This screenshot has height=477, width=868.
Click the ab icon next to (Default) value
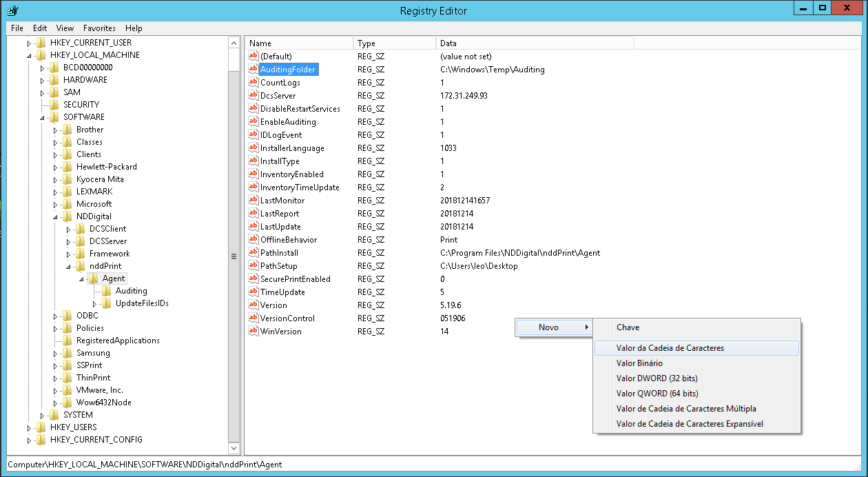(254, 56)
